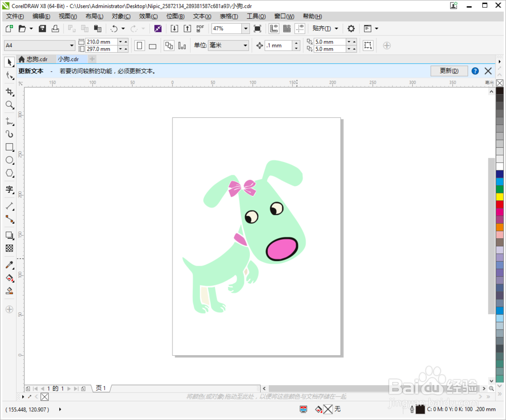The width and height of the screenshot is (506, 420).
Task: Set page to portrait orientation
Action: 140,46
